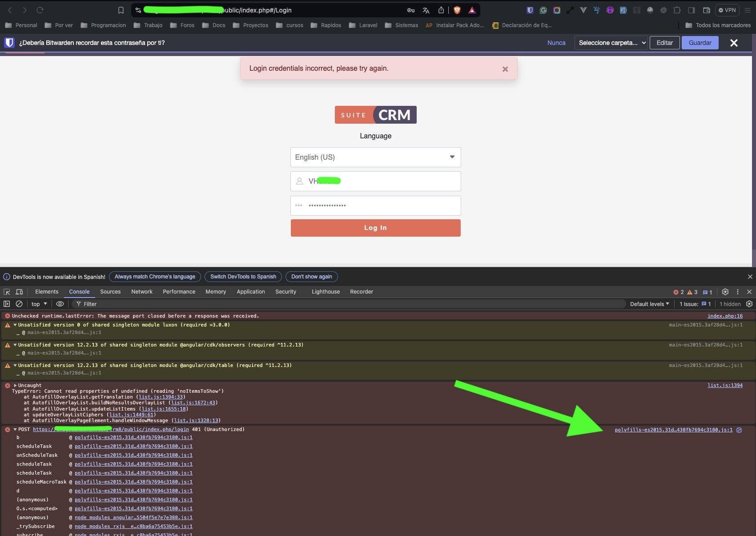Open the Default levels dropdown

(649, 304)
